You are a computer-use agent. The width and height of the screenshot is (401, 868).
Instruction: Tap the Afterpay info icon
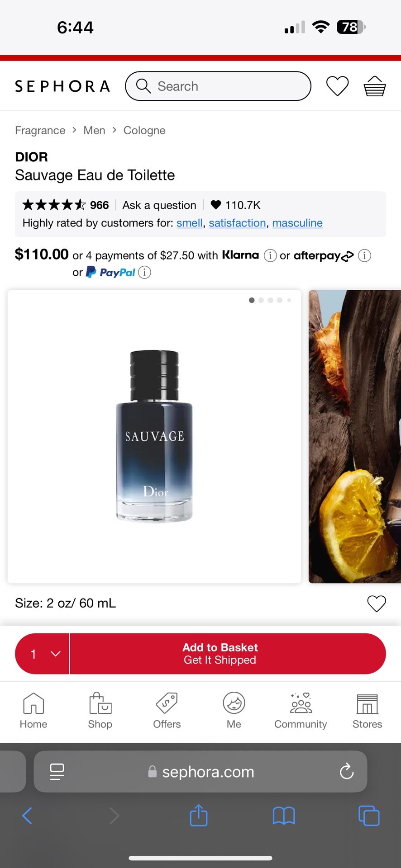pos(364,255)
